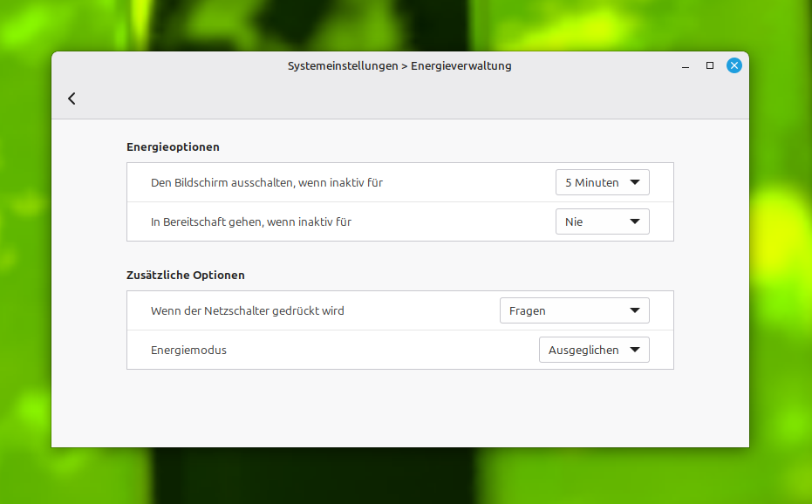The height and width of the screenshot is (504, 812).
Task: Minimize the settings window
Action: pos(685,65)
